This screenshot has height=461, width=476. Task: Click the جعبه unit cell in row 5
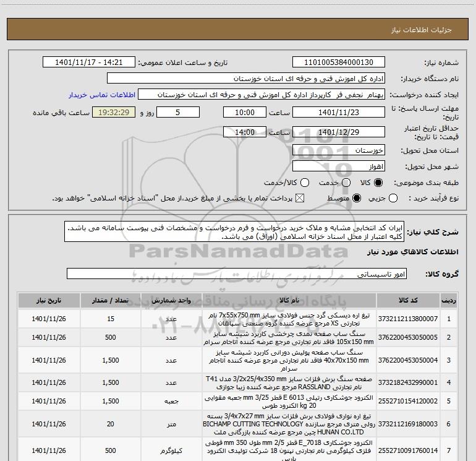[x=171, y=401]
